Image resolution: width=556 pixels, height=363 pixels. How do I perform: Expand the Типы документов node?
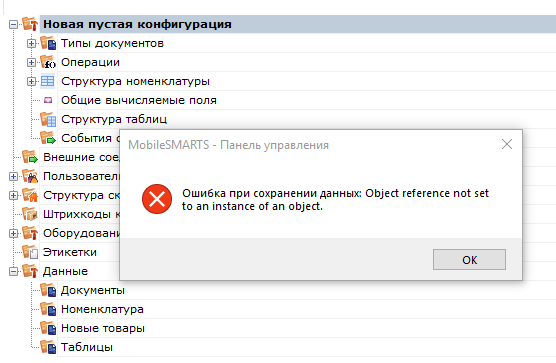click(x=31, y=43)
